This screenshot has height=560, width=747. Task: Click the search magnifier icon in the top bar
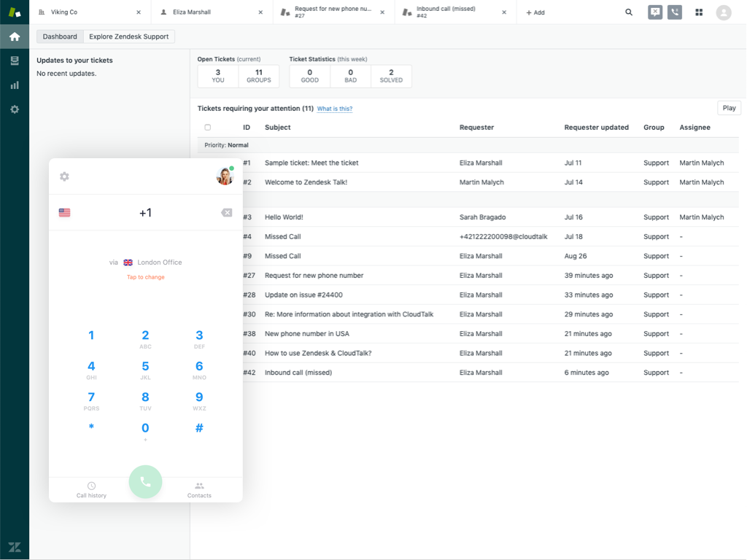(x=629, y=12)
